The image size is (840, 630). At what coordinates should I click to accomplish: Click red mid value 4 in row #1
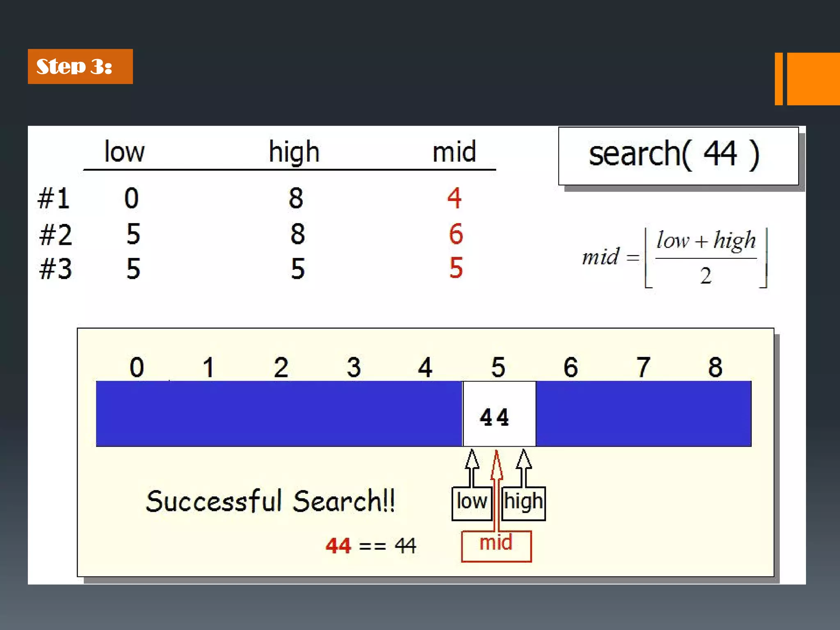(454, 198)
